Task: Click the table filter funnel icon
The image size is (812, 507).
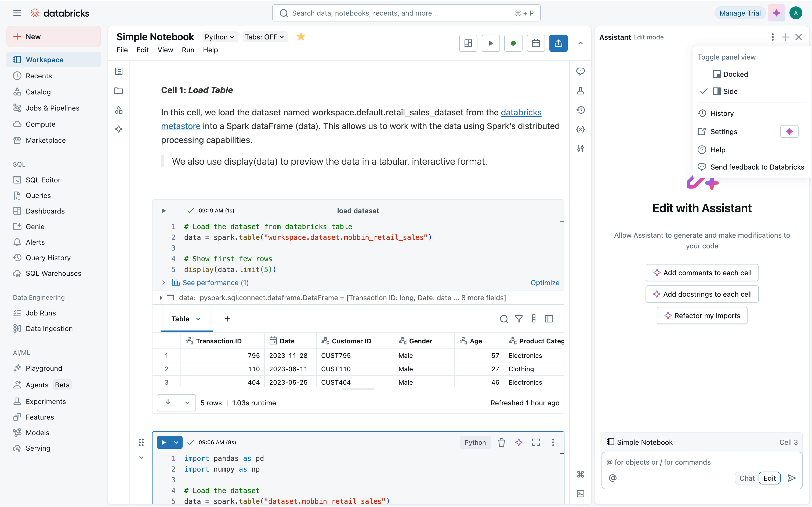Action: click(x=519, y=319)
